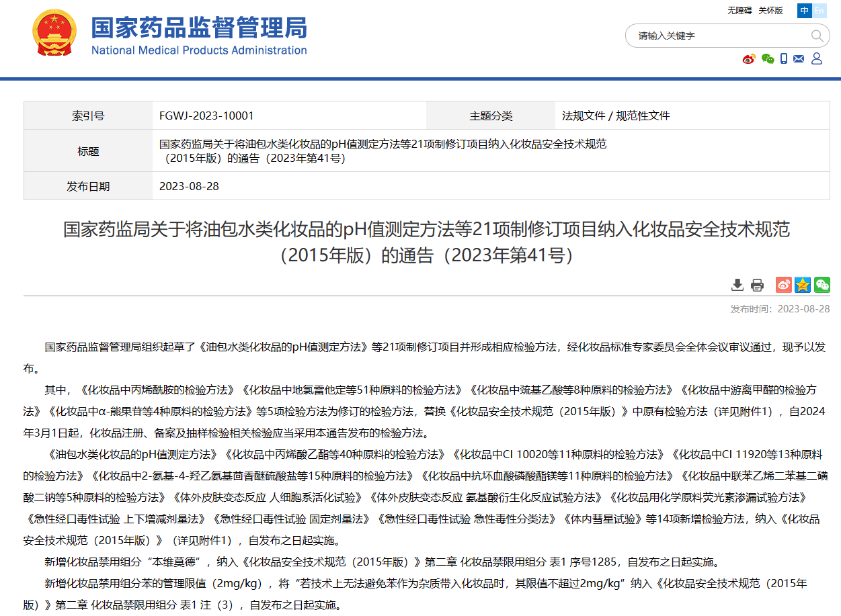This screenshot has width=841, height=616.
Task: Click the 国家药品监督管理局 site title
Action: (199, 28)
